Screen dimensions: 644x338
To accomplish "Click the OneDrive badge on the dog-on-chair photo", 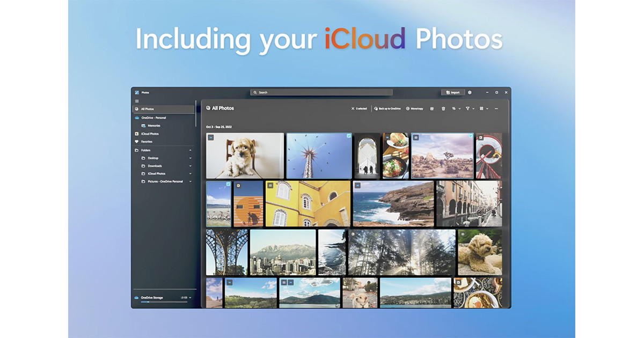I will coord(211,138).
